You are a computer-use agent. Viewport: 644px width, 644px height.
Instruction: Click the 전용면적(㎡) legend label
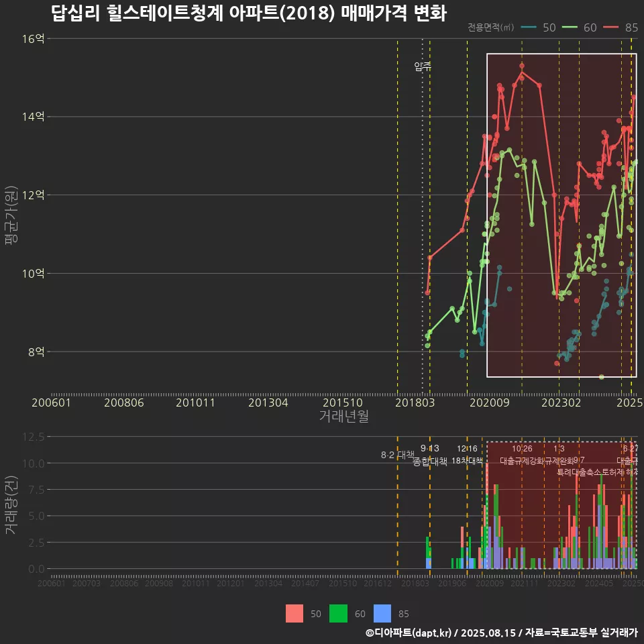click(491, 28)
